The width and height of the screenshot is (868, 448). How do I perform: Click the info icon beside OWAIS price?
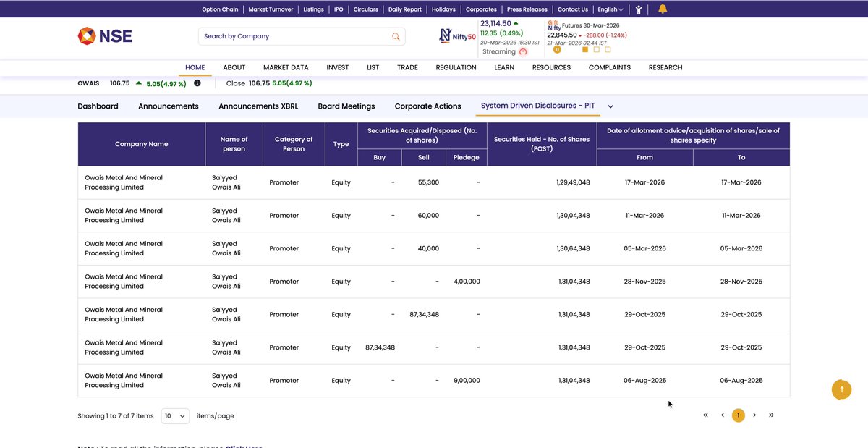coord(197,83)
